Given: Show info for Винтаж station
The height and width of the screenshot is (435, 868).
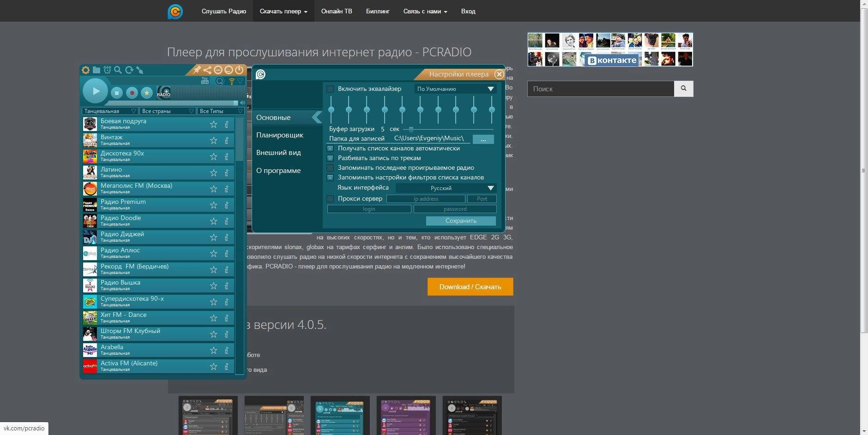Looking at the screenshot, I should [x=226, y=140].
